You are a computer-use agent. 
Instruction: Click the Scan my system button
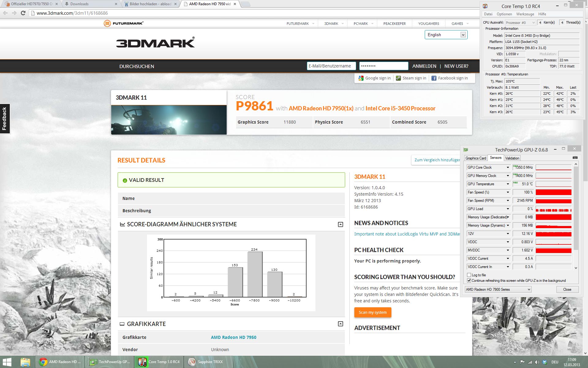[x=372, y=312]
